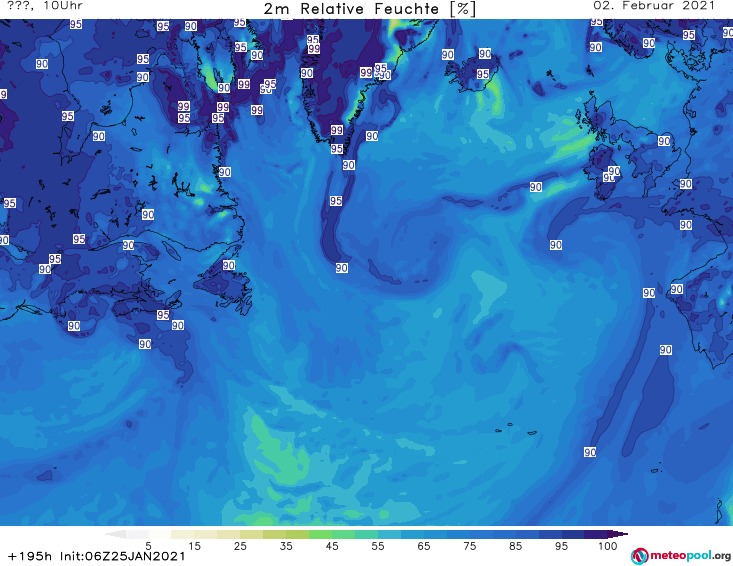Click the legend value '5' on color scale
Image resolution: width=733 pixels, height=566 pixels.
(148, 545)
